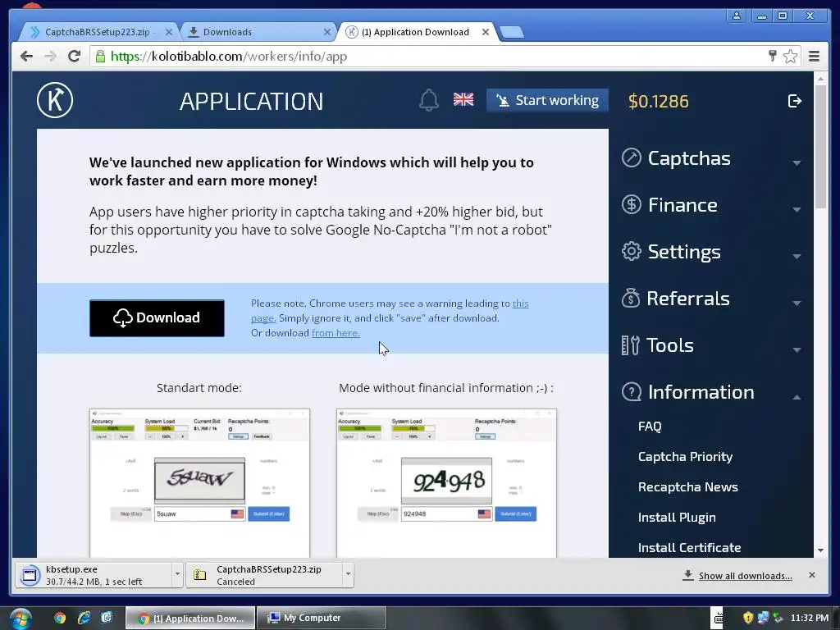The image size is (840, 630).
Task: Click the Tools wrench icon
Action: click(x=630, y=345)
